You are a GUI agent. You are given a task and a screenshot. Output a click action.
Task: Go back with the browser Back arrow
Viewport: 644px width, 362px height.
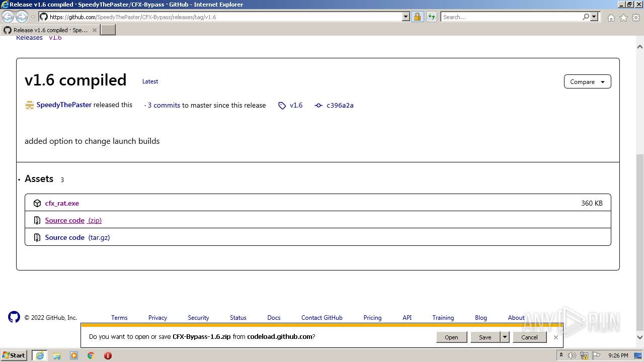coord(8,17)
